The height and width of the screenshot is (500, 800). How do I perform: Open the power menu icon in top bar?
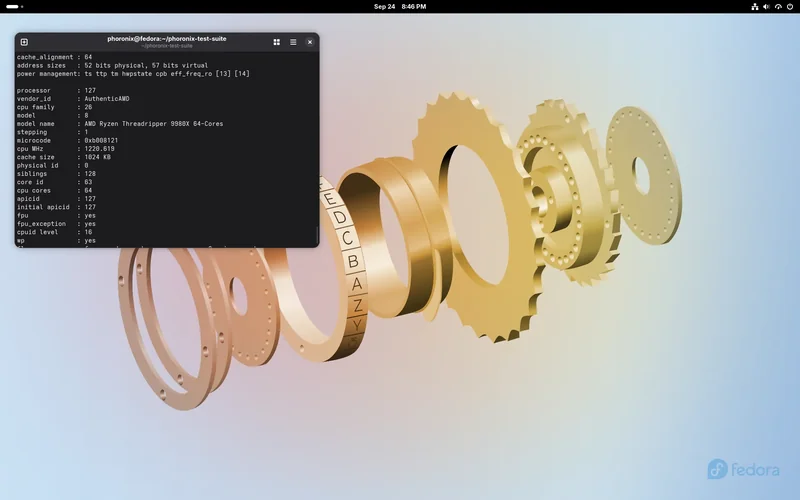pos(790,7)
